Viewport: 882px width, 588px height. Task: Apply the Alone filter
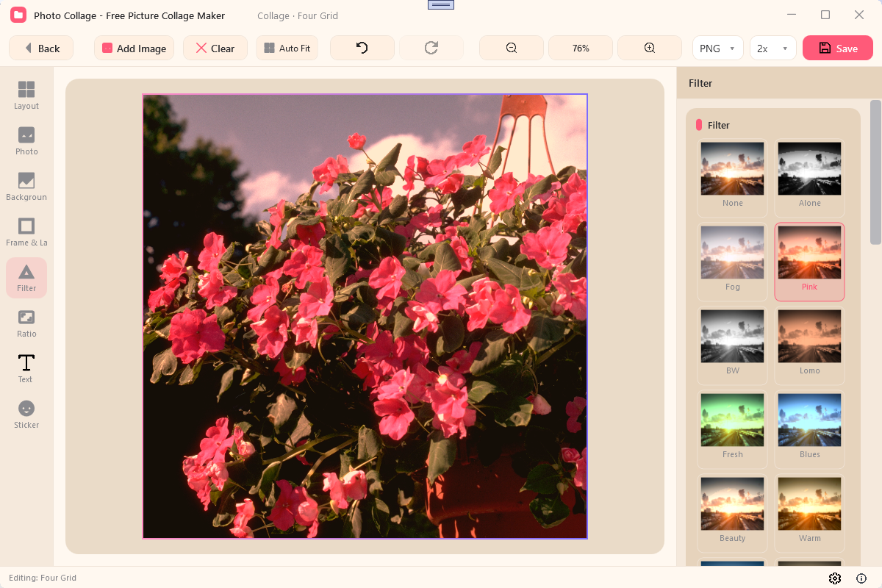[809, 177]
